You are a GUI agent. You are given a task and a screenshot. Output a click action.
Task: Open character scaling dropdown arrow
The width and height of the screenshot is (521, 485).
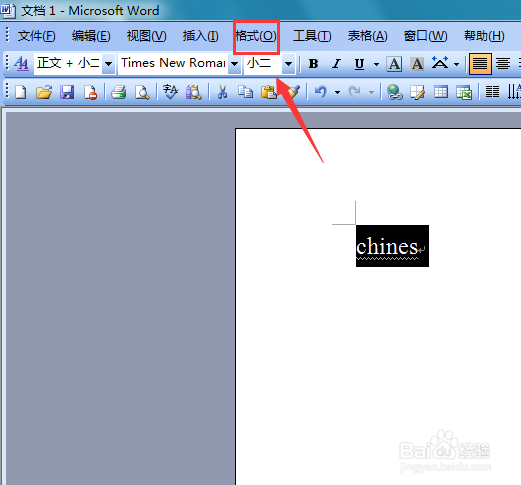(456, 64)
